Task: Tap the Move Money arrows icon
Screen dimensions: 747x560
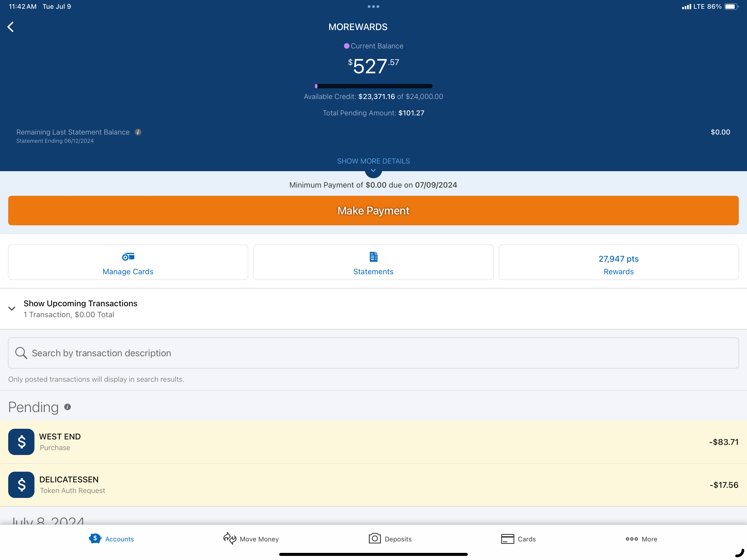Action: pos(230,538)
